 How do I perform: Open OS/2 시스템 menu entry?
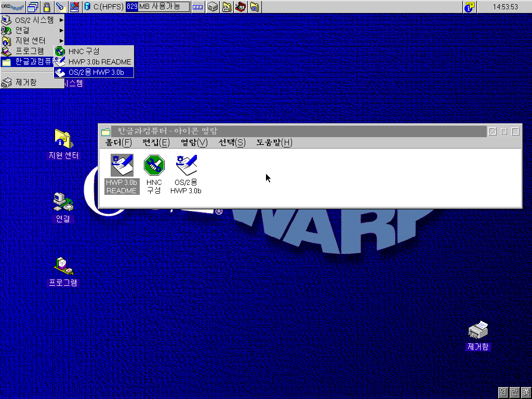pyautogui.click(x=33, y=20)
